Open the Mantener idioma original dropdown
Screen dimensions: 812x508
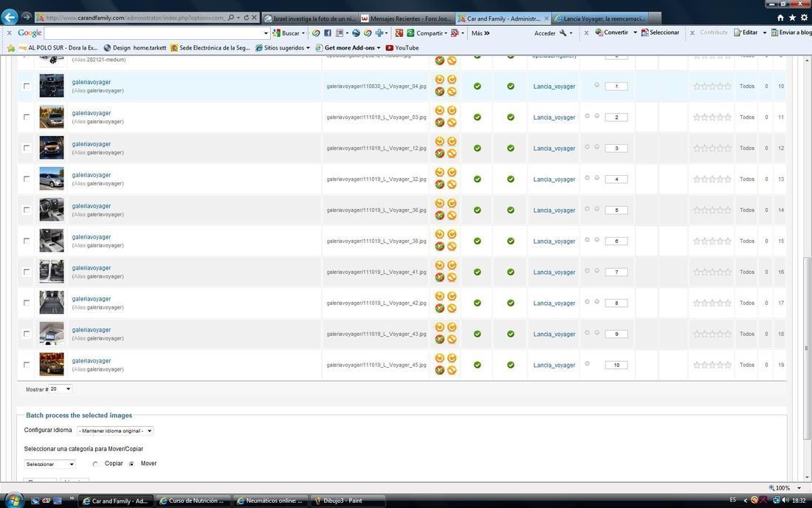tap(115, 431)
